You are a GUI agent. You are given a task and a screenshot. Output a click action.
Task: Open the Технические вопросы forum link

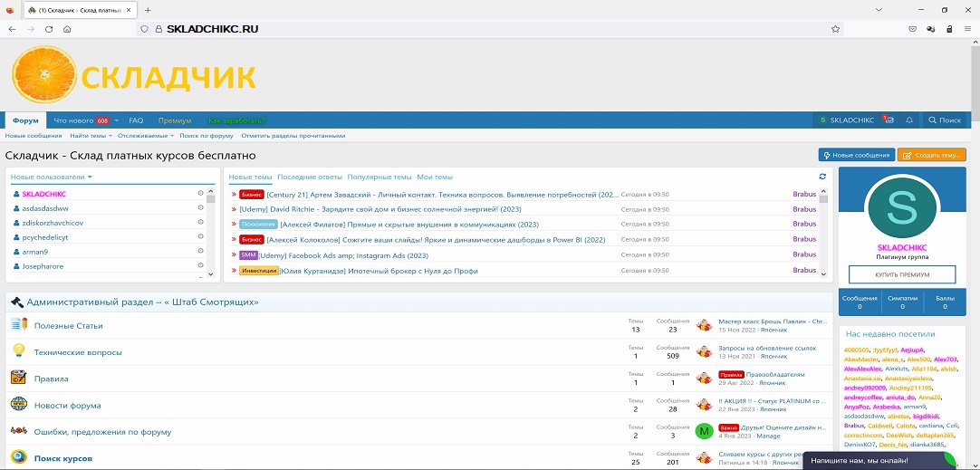78,352
